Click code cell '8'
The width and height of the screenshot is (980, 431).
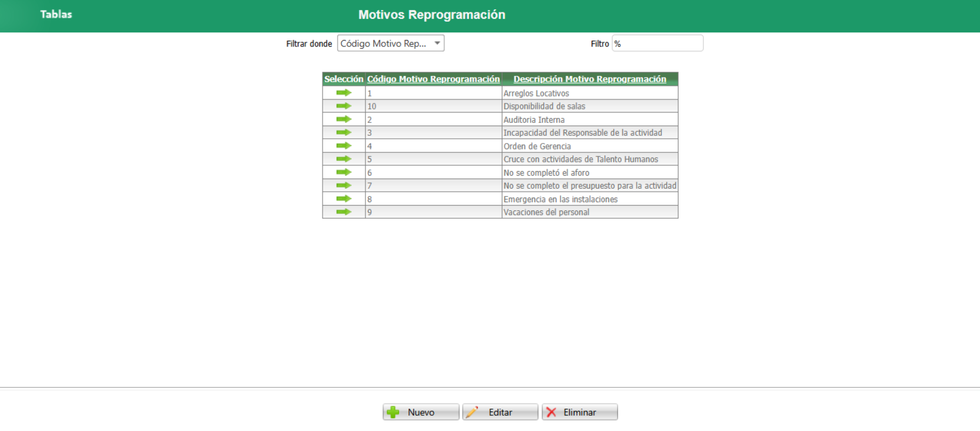point(433,199)
